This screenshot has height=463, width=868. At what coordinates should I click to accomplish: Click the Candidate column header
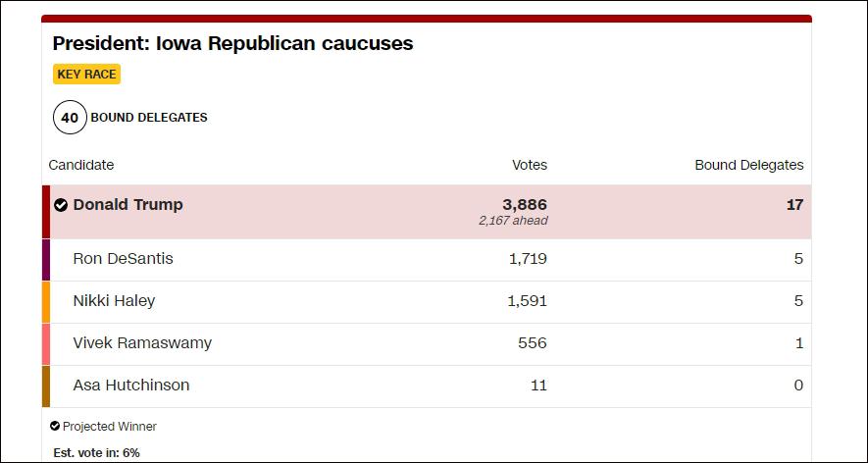click(x=81, y=165)
